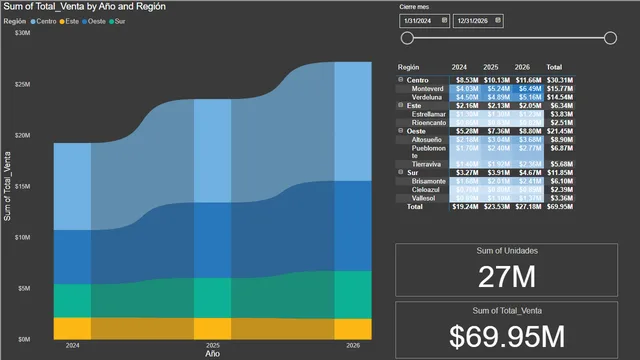Select the Altosueño row label

pyautogui.click(x=427, y=140)
